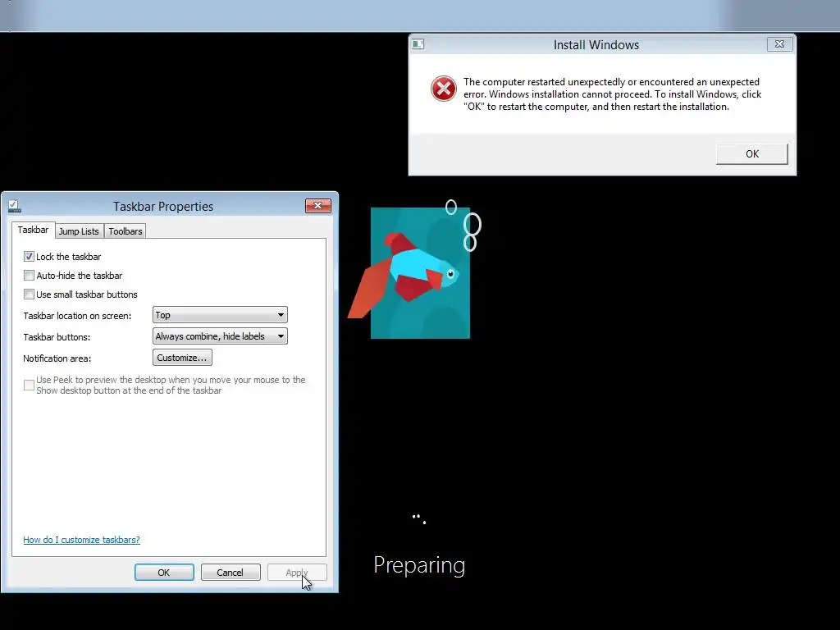Click the Apply button in Taskbar Properties
The image size is (840, 630).
[x=297, y=573]
